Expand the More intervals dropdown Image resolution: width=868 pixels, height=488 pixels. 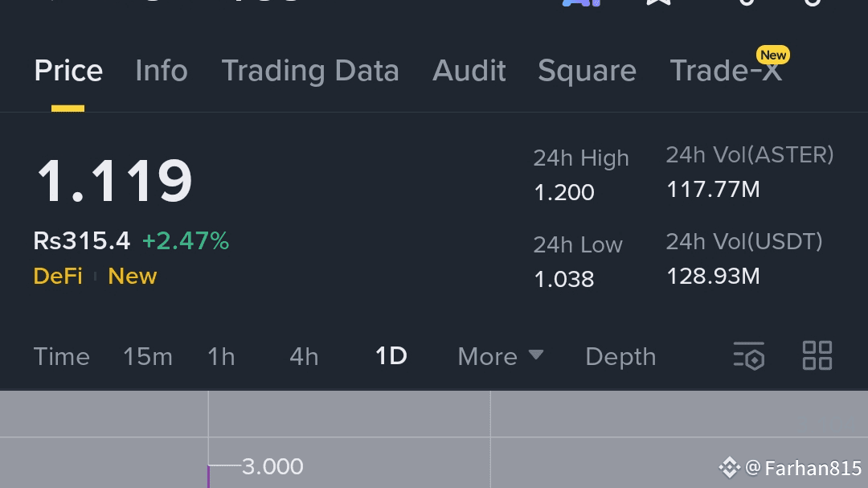point(500,356)
